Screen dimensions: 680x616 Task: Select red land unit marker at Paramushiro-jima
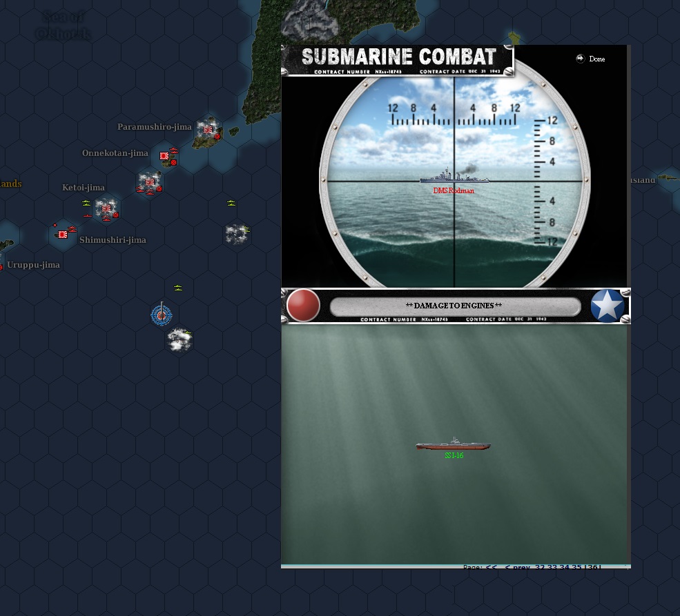(x=217, y=137)
